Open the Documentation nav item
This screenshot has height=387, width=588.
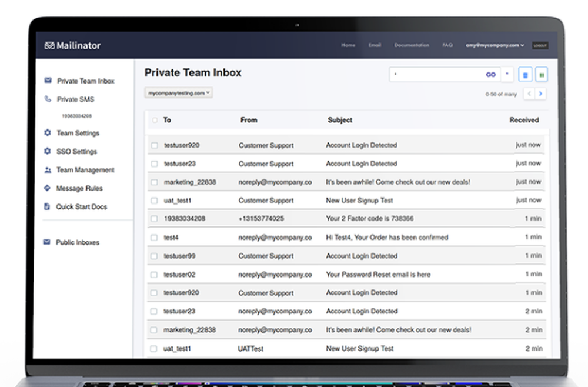point(412,45)
